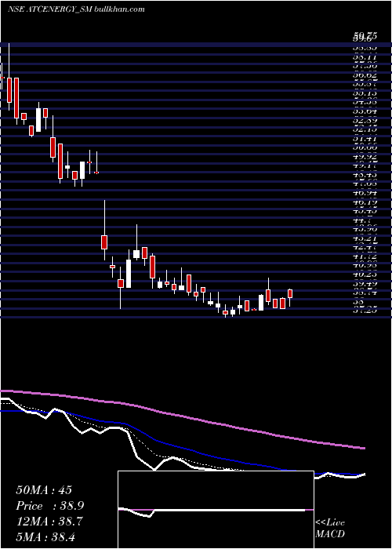Click the NSE ATCENERGY_SM chart title
The image size is (392, 549).
(x=49, y=9)
